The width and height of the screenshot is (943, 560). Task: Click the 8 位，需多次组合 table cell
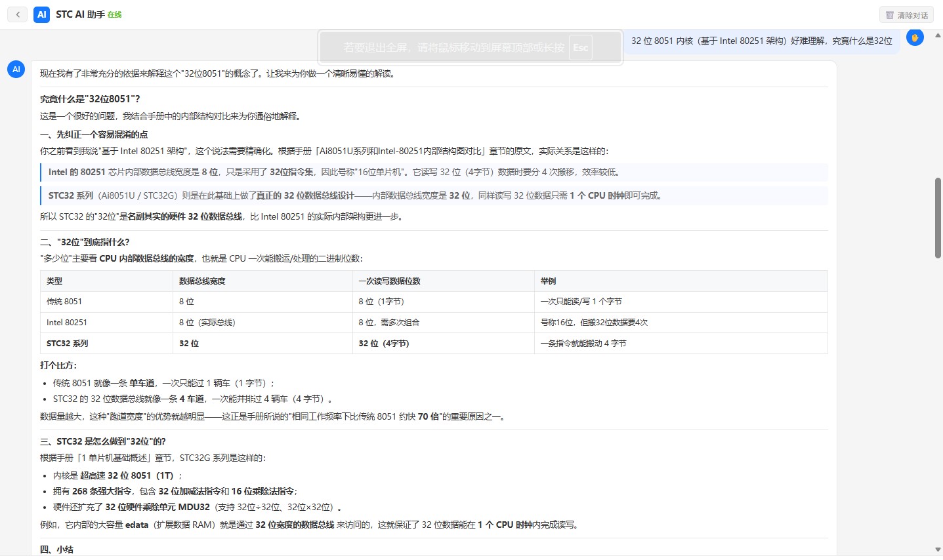pyautogui.click(x=444, y=323)
